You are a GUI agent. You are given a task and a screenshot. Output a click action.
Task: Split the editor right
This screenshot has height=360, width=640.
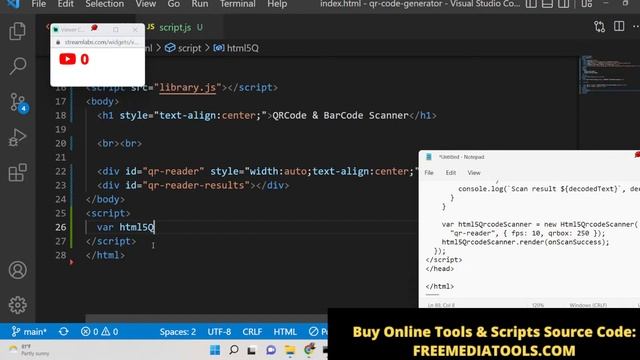[619, 27]
